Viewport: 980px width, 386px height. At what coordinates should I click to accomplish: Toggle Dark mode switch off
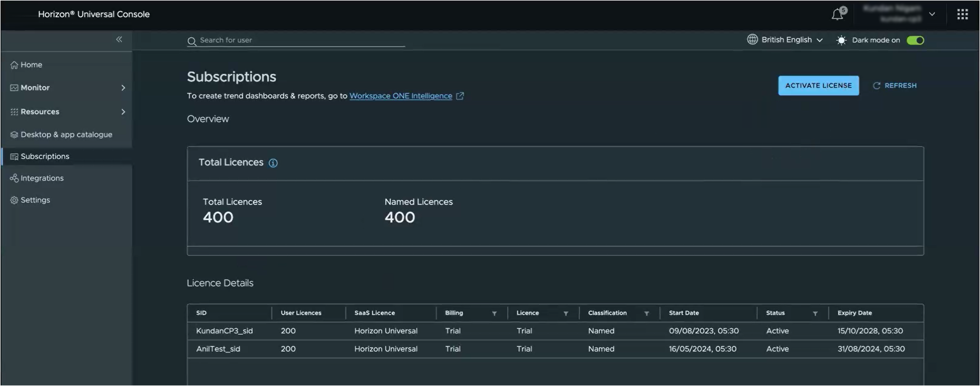(915, 40)
